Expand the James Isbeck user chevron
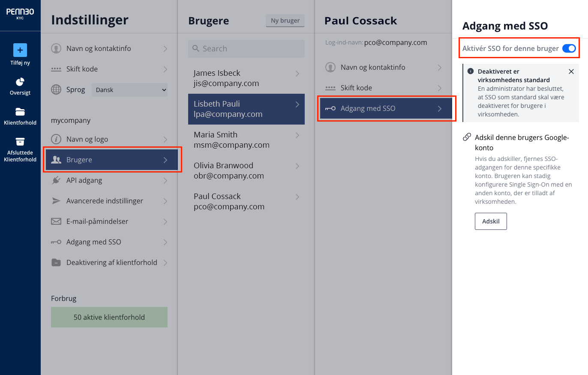This screenshot has height=375, width=588. click(297, 74)
